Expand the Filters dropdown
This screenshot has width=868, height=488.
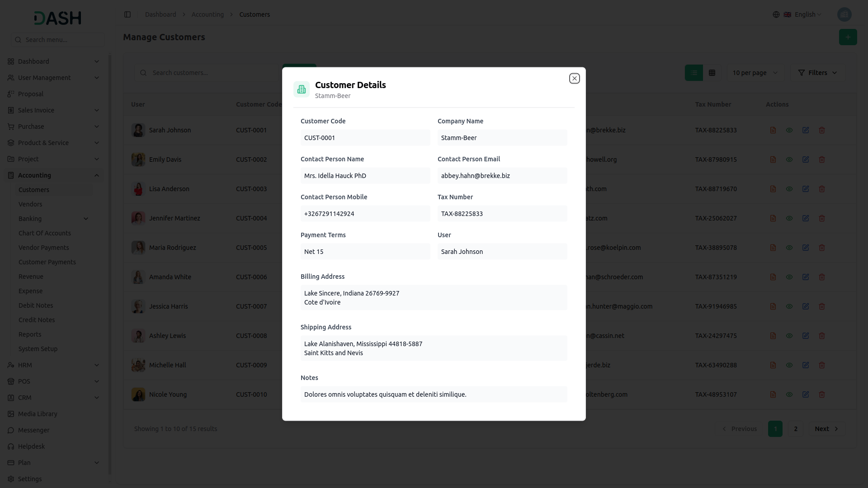(817, 73)
